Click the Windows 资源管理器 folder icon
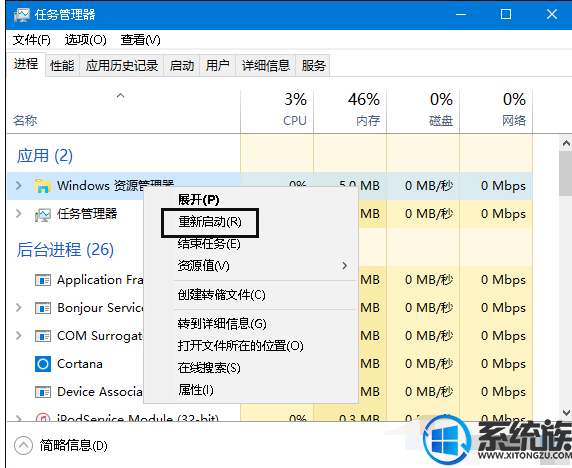Image resolution: width=572 pixels, height=468 pixels. pos(43,186)
